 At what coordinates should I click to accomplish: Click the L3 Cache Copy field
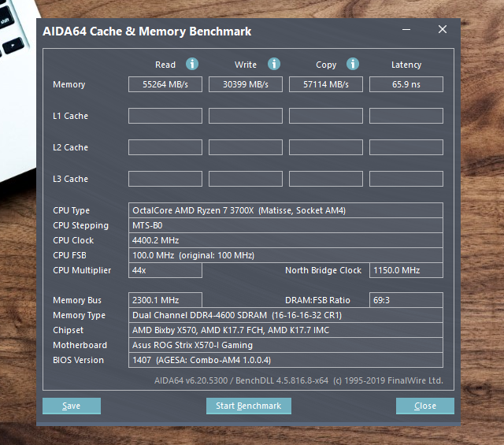click(326, 179)
